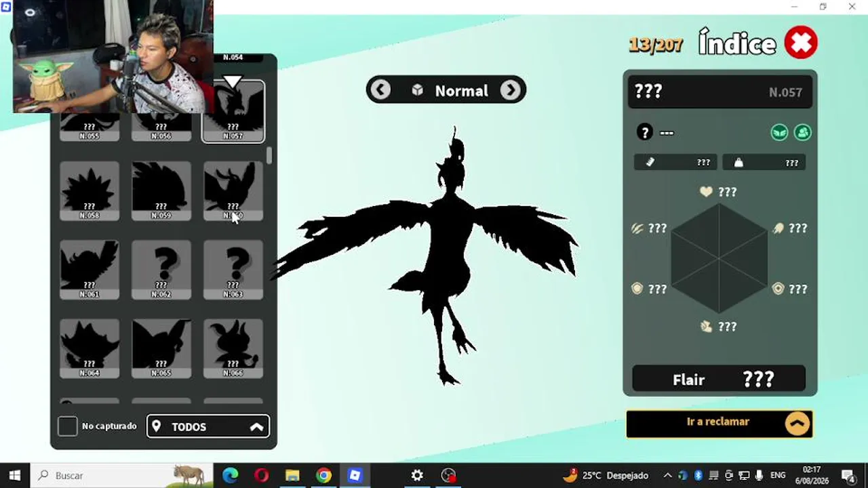Screen dimensions: 868x488
Task: Open Microsoft Edge from the taskbar
Action: (231, 475)
